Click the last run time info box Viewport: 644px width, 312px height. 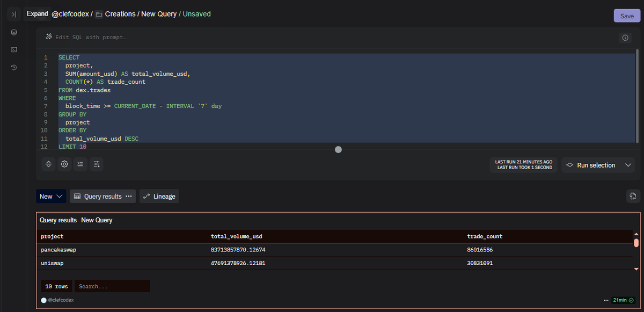click(524, 165)
